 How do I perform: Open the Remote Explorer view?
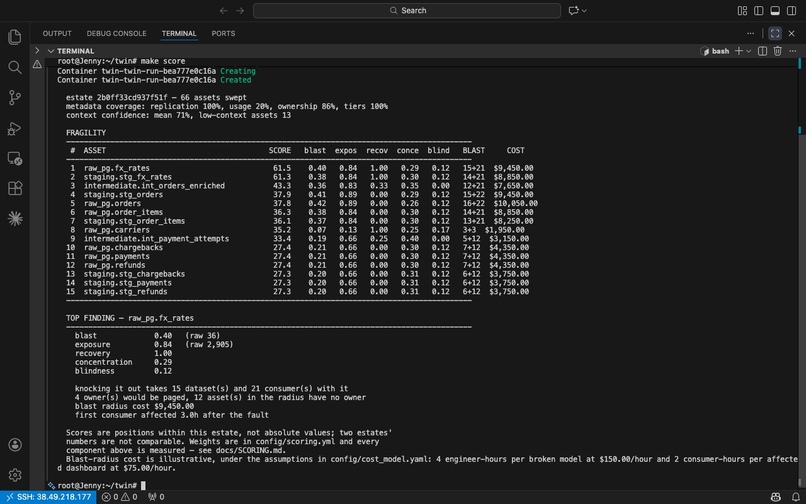point(15,158)
